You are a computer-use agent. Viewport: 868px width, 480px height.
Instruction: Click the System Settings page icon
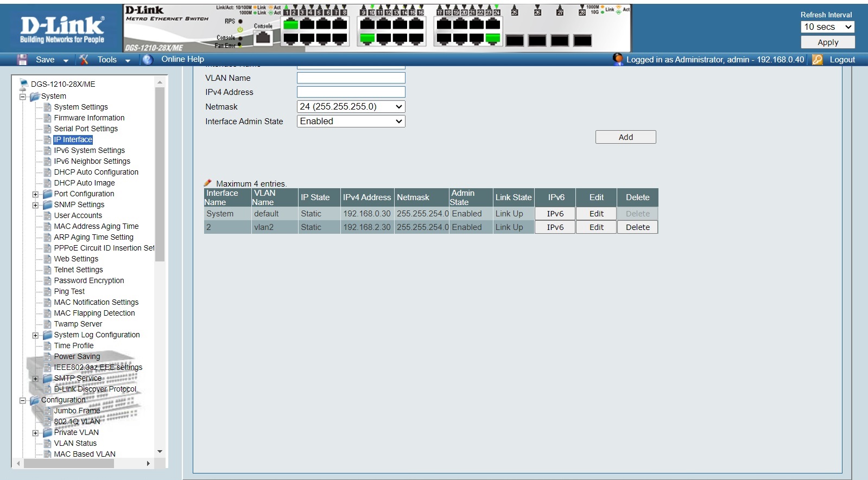point(47,107)
